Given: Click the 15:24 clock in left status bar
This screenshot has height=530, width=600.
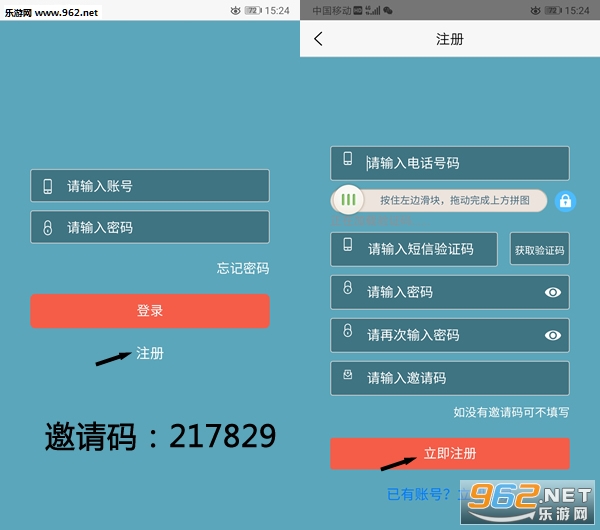Looking at the screenshot, I should click(277, 11).
